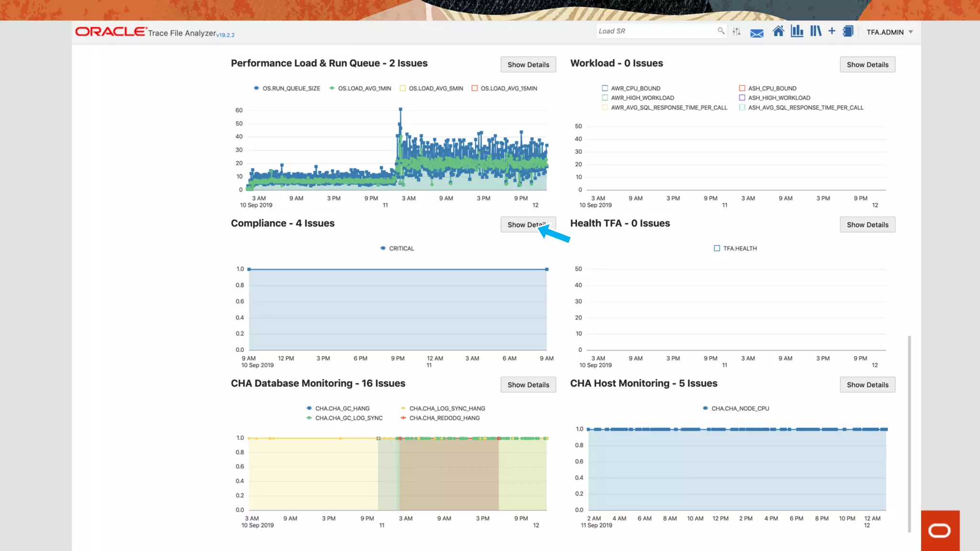Click the search magnifier in Load SR
The width and height of the screenshot is (980, 551).
point(721,31)
